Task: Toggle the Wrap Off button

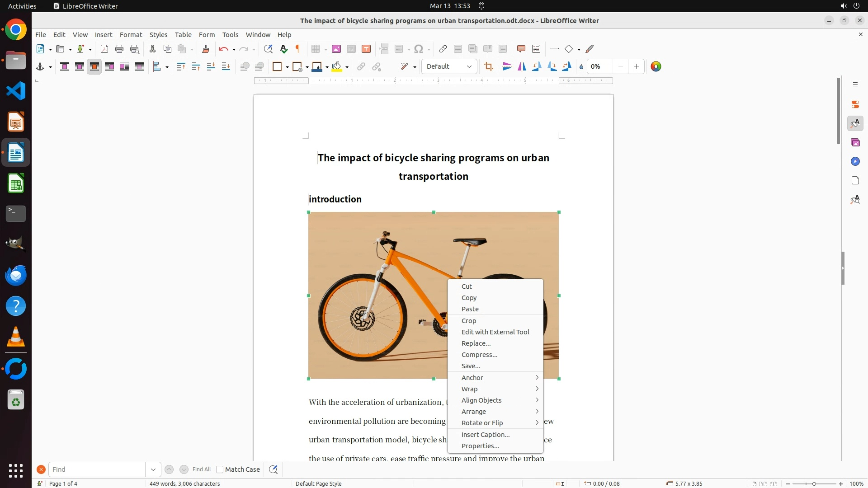Action: tap(65, 67)
